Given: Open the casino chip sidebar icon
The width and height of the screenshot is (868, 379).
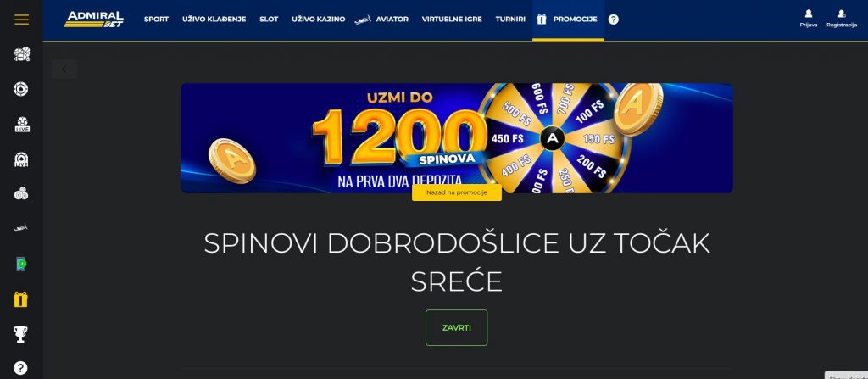Looking at the screenshot, I should pyautogui.click(x=21, y=89).
